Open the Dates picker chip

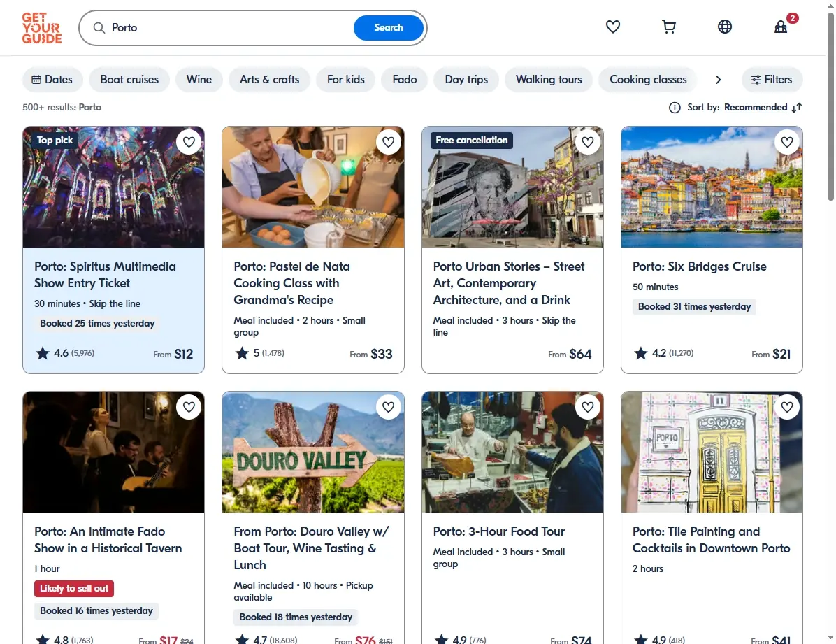point(52,80)
